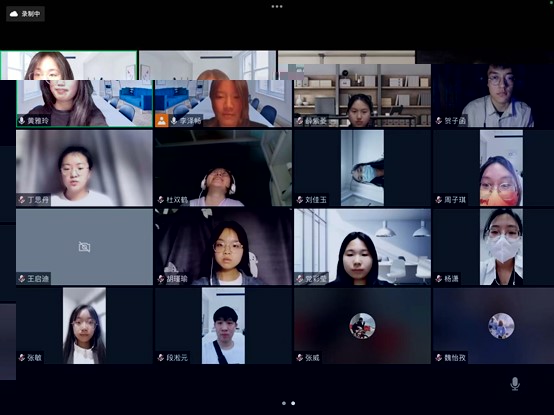Viewport: 554px width, 415px height.
Task: Click the camera-off icon in 王启迪's tile
Action: point(84,247)
